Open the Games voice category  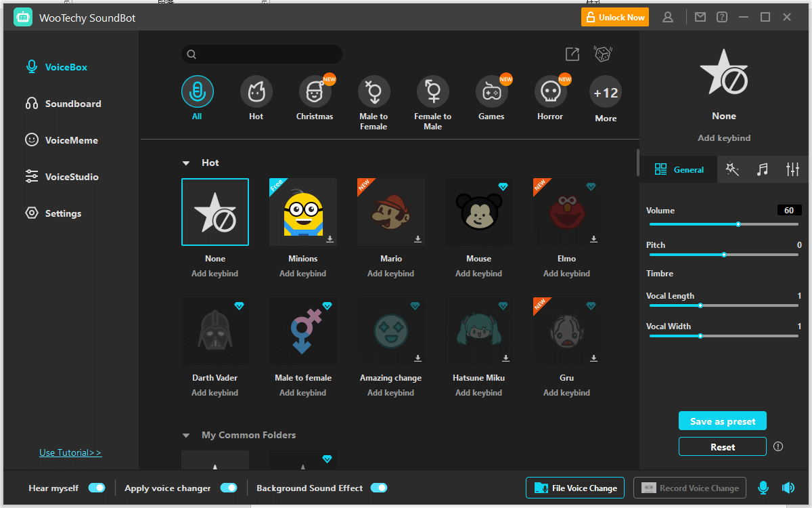(x=491, y=92)
